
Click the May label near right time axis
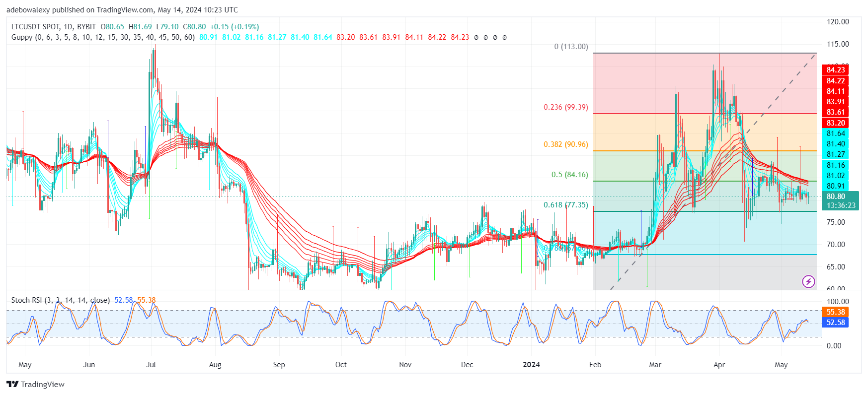pyautogui.click(x=781, y=365)
